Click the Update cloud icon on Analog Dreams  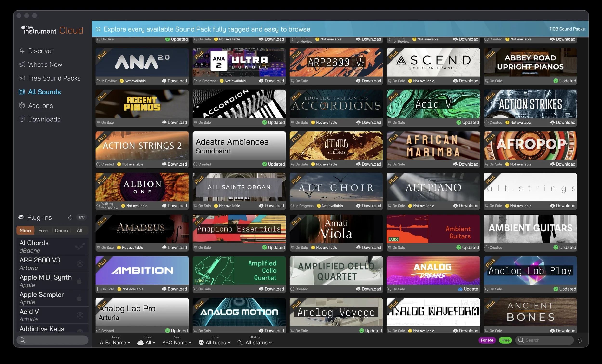click(460, 289)
